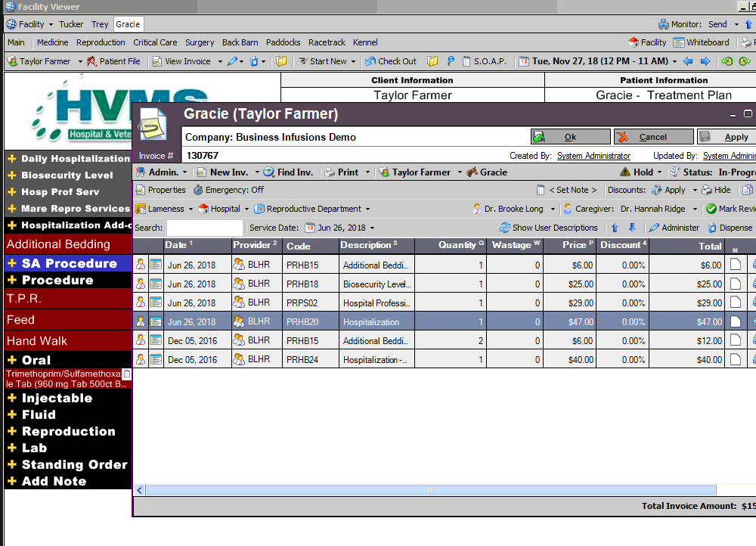756x546 pixels.
Task: Open the Reproduction menu tab
Action: [101, 42]
